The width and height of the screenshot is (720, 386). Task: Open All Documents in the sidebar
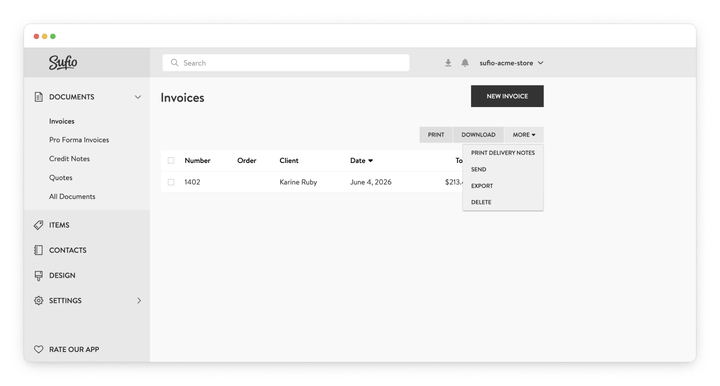(x=72, y=196)
